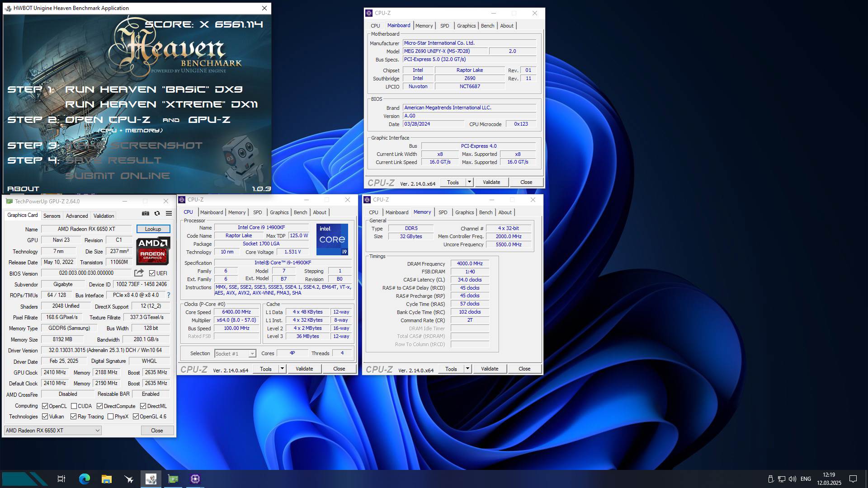Open the Validation tab in GPU-Z
Screen dimensions: 868x488
click(104, 216)
